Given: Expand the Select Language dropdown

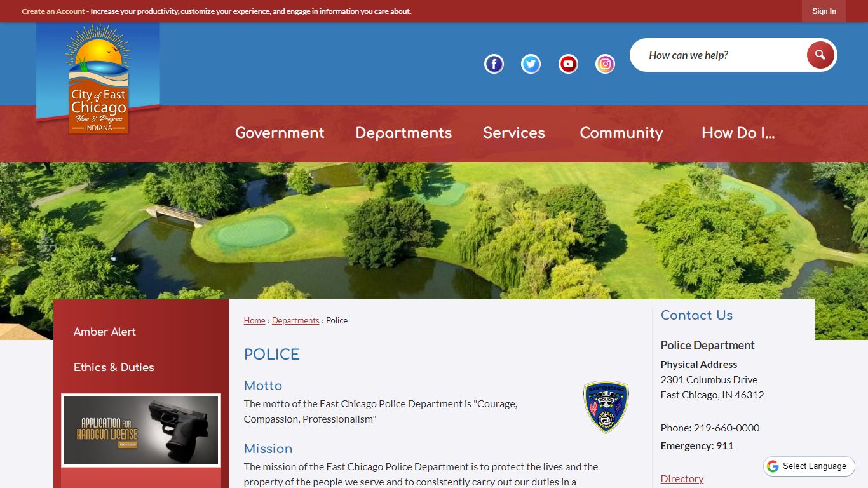Looking at the screenshot, I should (809, 466).
